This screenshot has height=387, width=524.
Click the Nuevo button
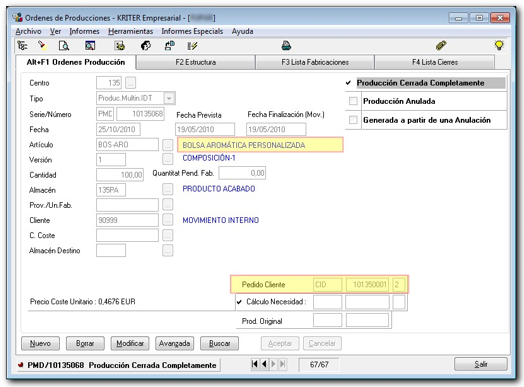[40, 343]
